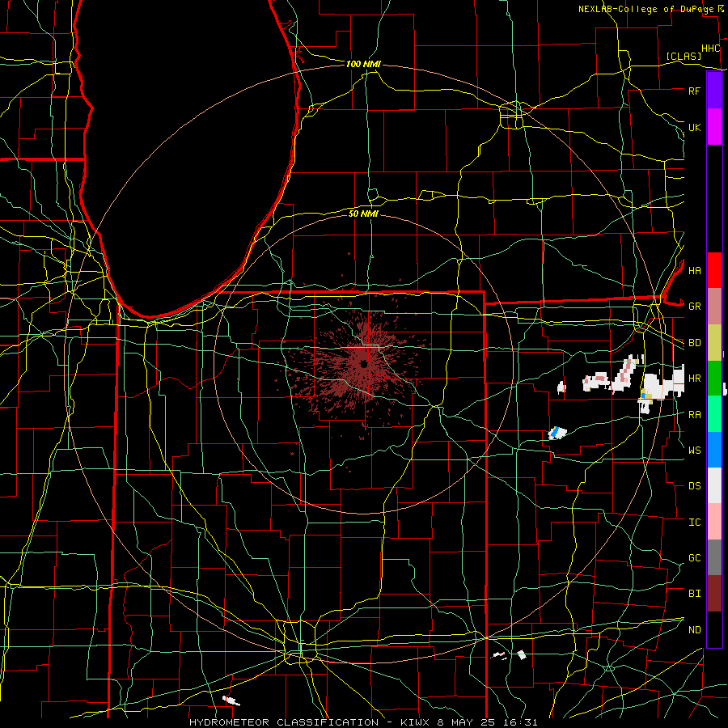Click the HYDROMETEOR CLASSIFICATION title text

click(x=284, y=722)
